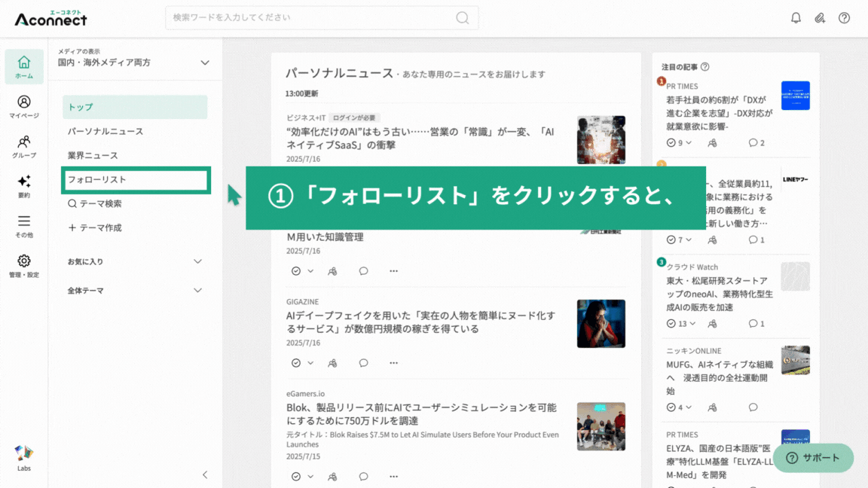Open the 4 reads dropdown on MUFG article
Screen dimensions: 868x488
coord(689,407)
